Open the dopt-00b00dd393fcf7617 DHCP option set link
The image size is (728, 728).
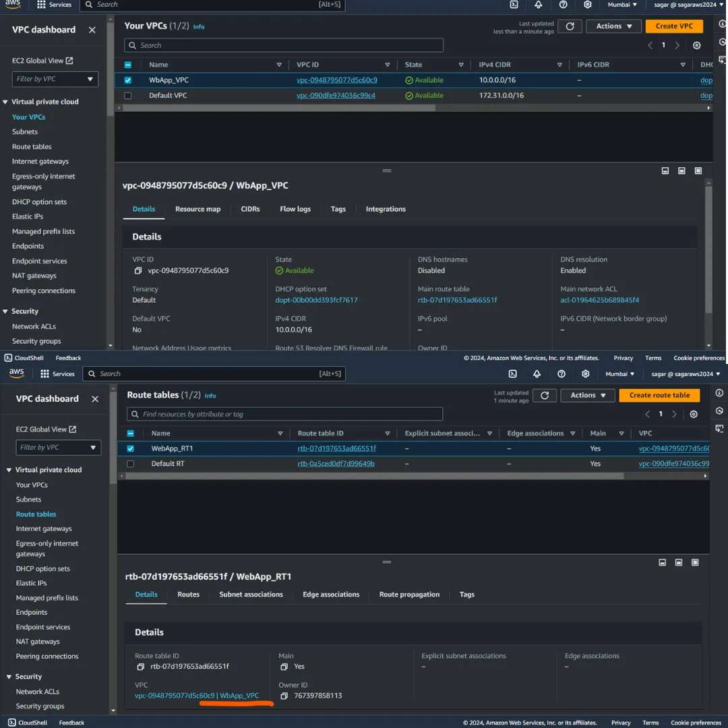[316, 300]
